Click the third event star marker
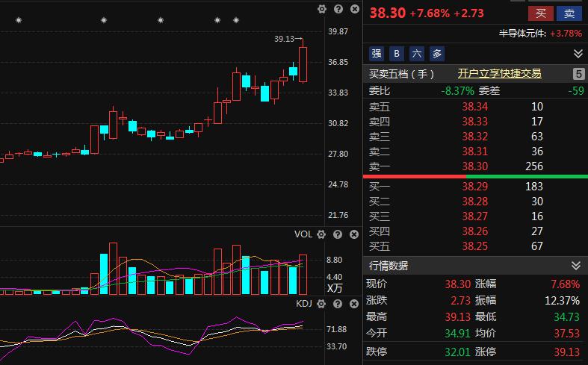Image resolution: width=588 pixels, height=365 pixels. coord(161,20)
